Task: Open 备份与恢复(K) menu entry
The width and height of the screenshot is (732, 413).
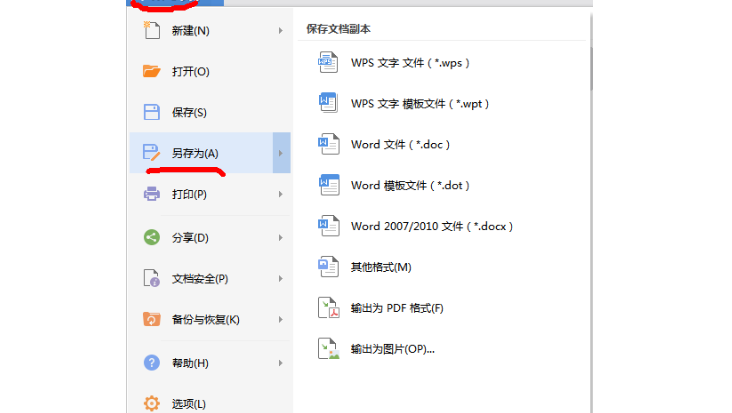Action: pyautogui.click(x=210, y=320)
